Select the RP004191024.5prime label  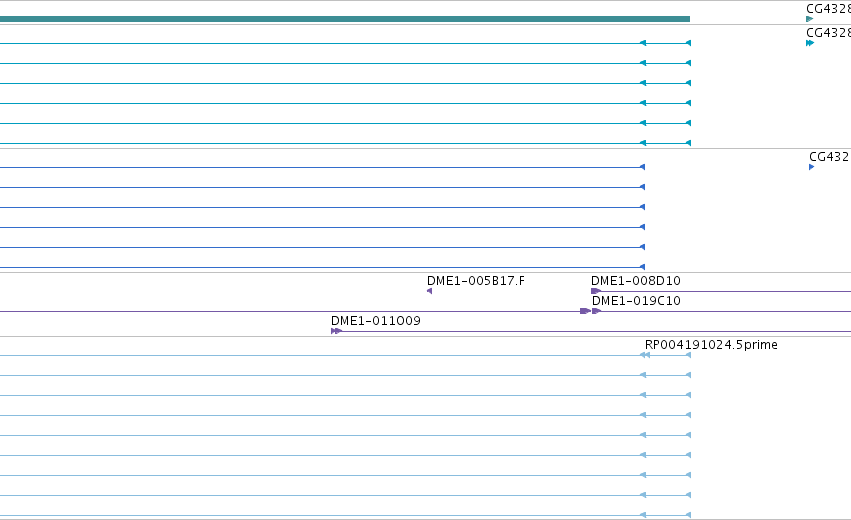click(x=711, y=345)
